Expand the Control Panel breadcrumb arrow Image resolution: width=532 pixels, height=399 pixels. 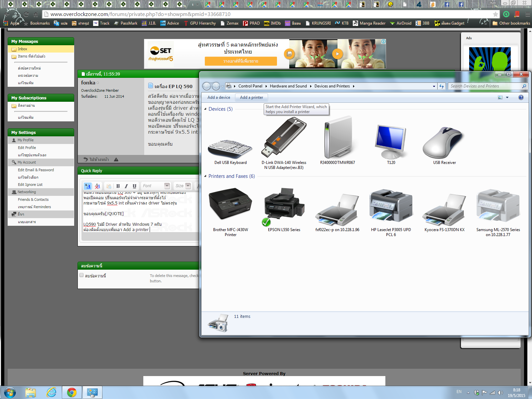266,86
